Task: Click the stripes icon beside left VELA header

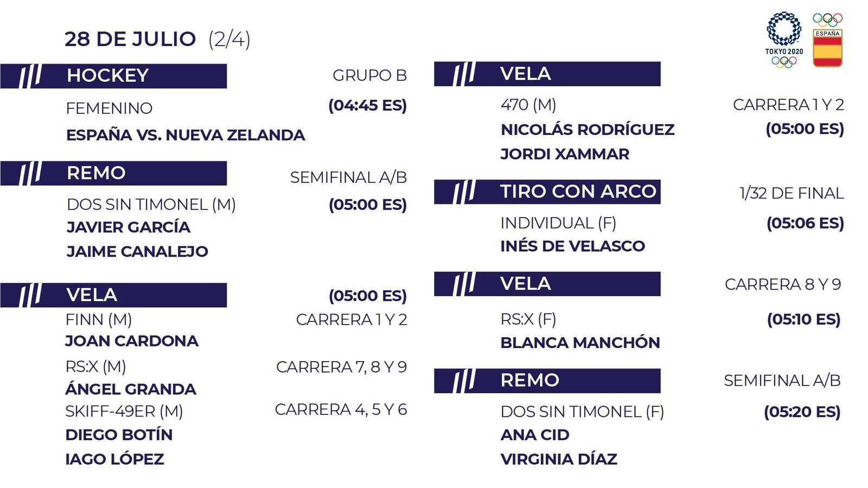Action: pyautogui.click(x=30, y=295)
